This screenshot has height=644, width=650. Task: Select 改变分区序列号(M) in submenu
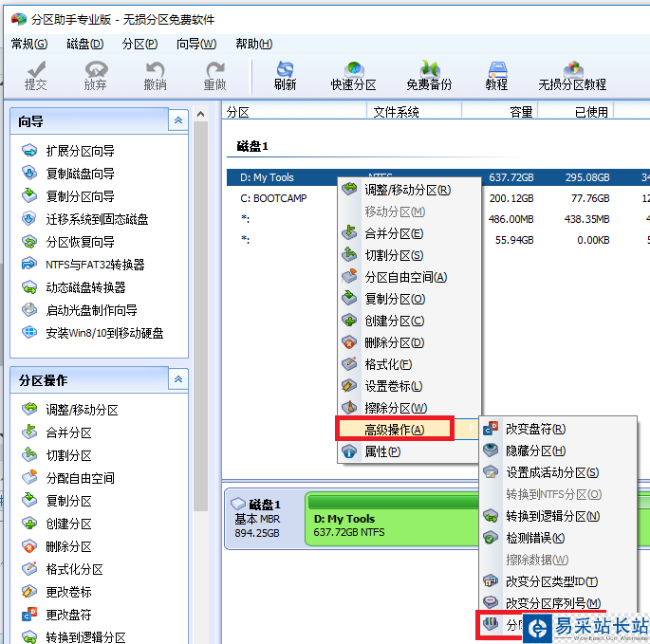558,603
